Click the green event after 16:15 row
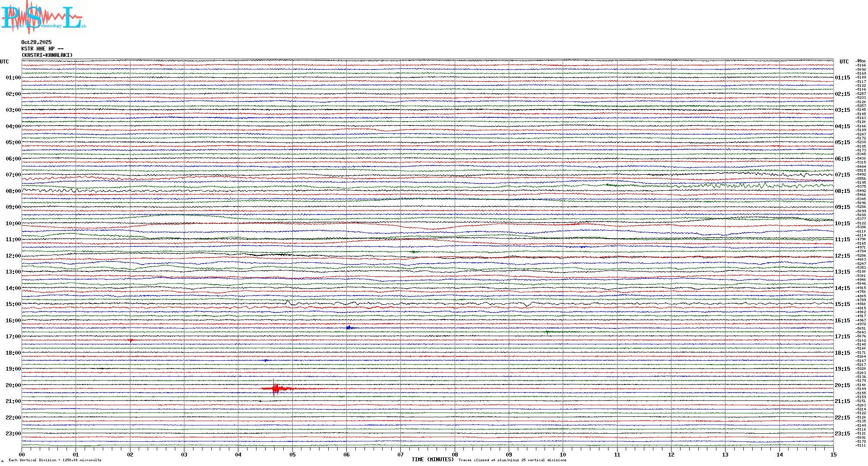The height and width of the screenshot is (466, 868). (548, 332)
